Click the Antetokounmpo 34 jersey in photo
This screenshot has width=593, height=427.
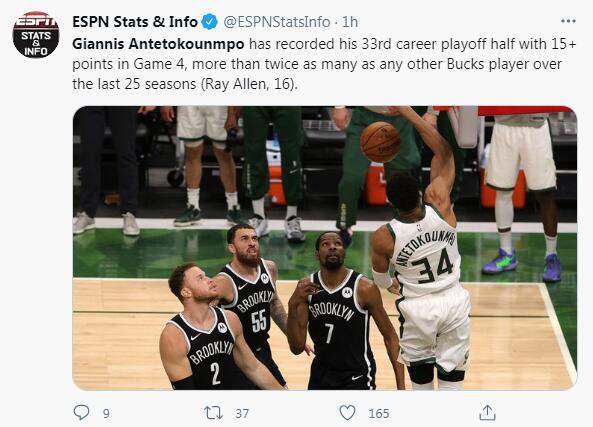point(426,253)
